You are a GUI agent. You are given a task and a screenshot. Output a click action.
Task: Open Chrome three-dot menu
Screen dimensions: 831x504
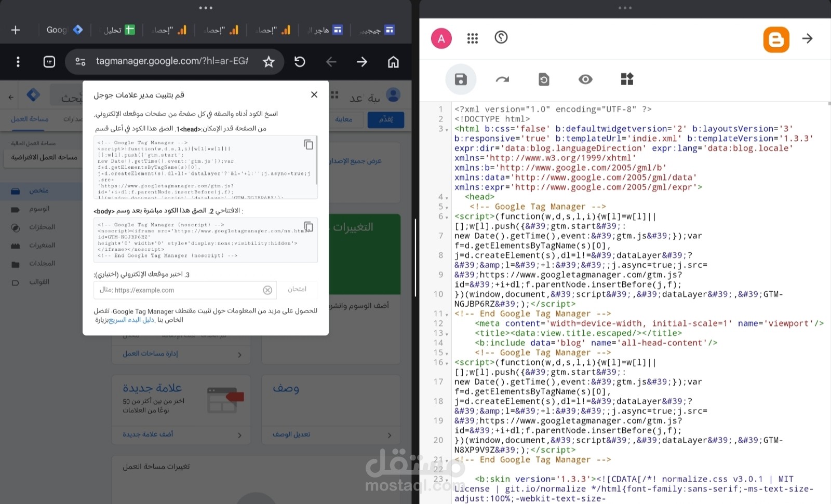pyautogui.click(x=18, y=62)
